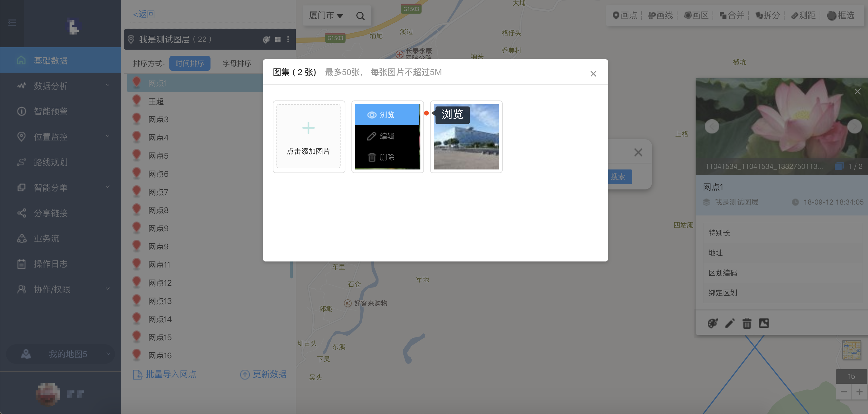Open the 我的地图5 map selector
868x414 pixels.
60,354
